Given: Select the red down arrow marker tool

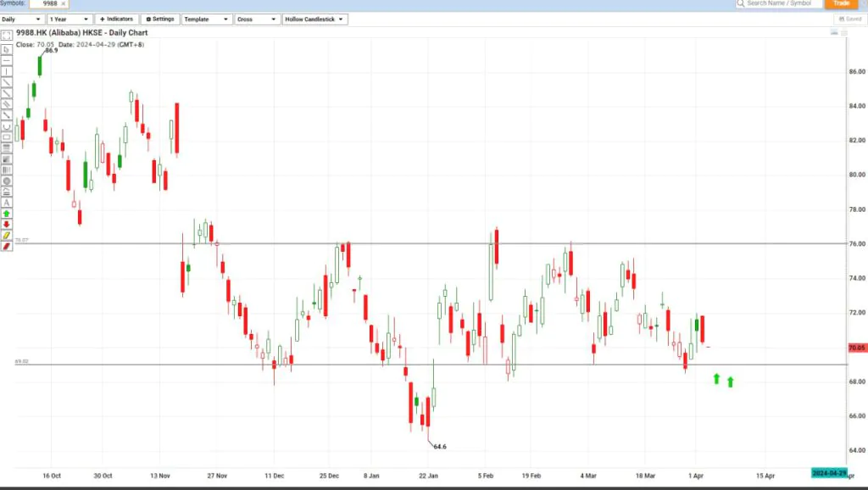Looking at the screenshot, I should 7,225.
